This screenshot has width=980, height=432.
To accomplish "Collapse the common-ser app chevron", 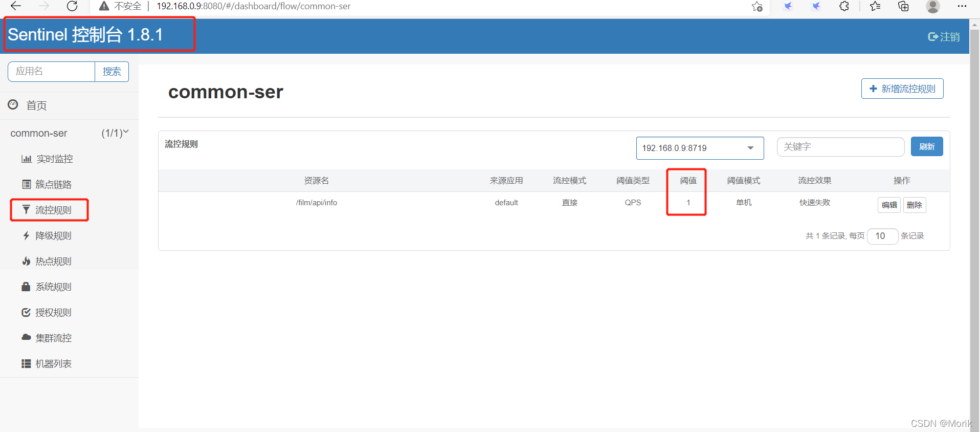I will click(126, 132).
